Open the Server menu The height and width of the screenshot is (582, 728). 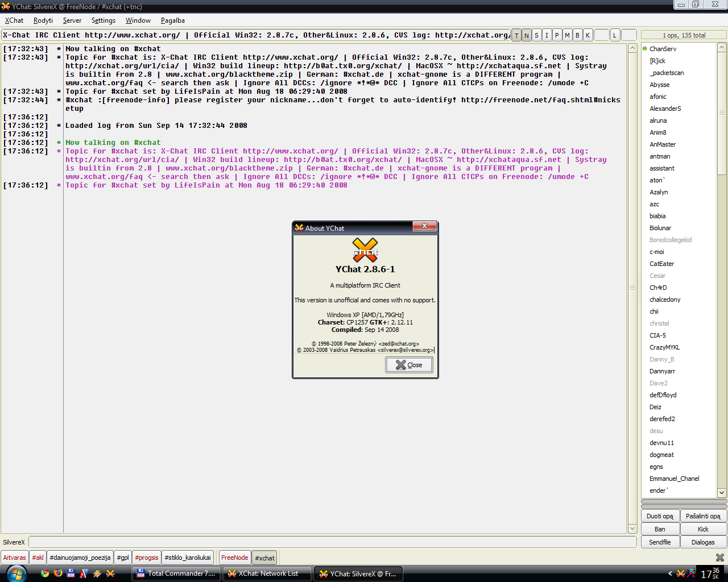coord(72,20)
